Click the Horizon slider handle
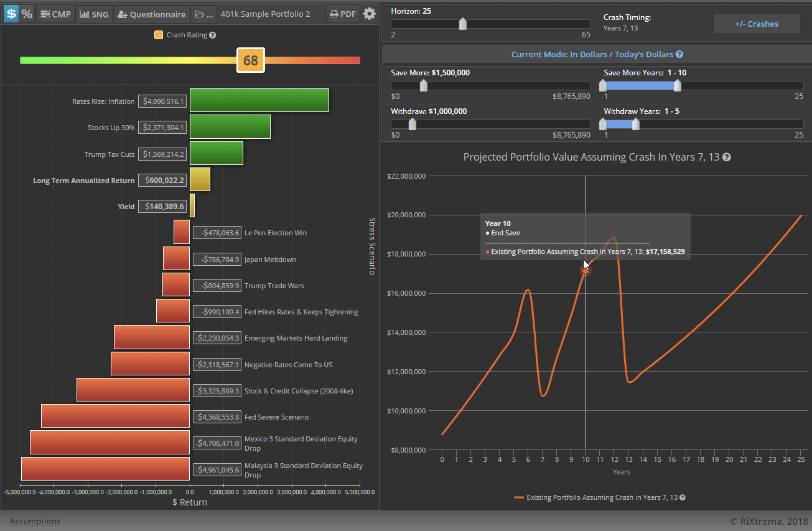This screenshot has height=531, width=812. 462,24
